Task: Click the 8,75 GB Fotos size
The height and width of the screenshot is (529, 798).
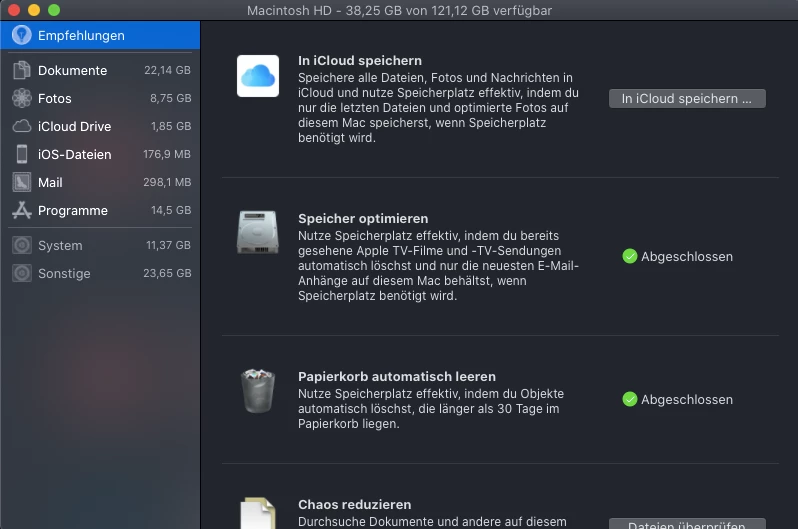Action: point(170,98)
